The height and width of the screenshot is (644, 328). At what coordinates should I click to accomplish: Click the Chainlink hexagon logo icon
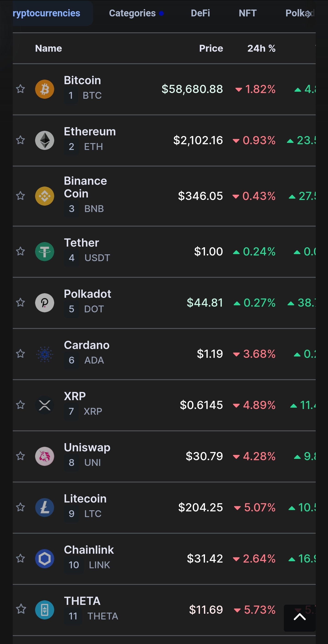45,558
